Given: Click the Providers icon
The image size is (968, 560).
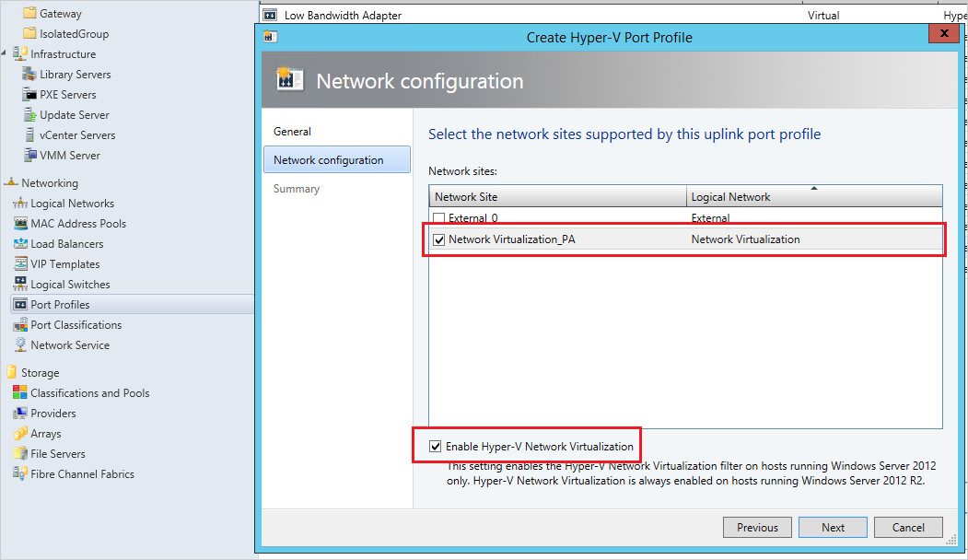Looking at the screenshot, I should [x=20, y=413].
